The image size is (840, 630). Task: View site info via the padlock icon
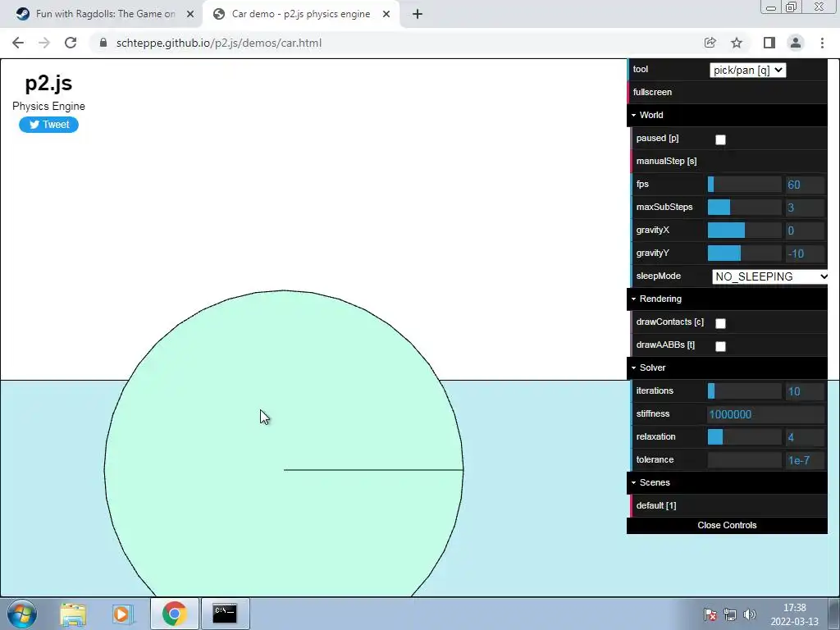click(x=103, y=43)
